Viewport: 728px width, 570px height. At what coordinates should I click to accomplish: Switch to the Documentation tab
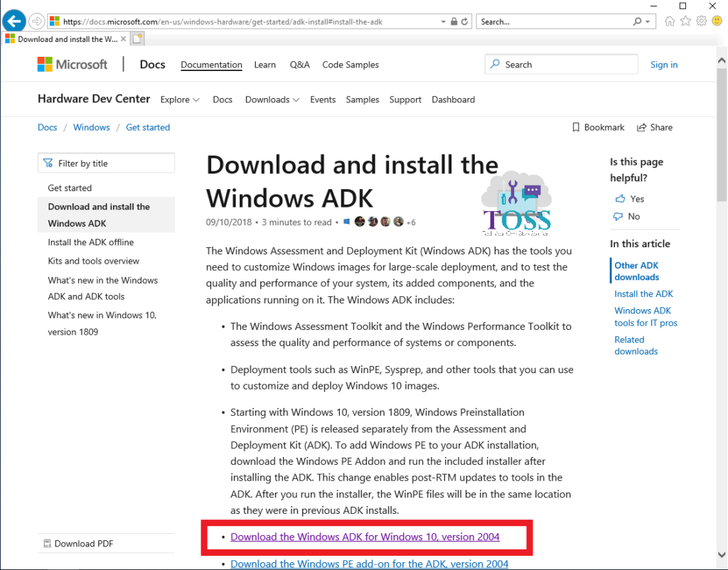coord(211,65)
